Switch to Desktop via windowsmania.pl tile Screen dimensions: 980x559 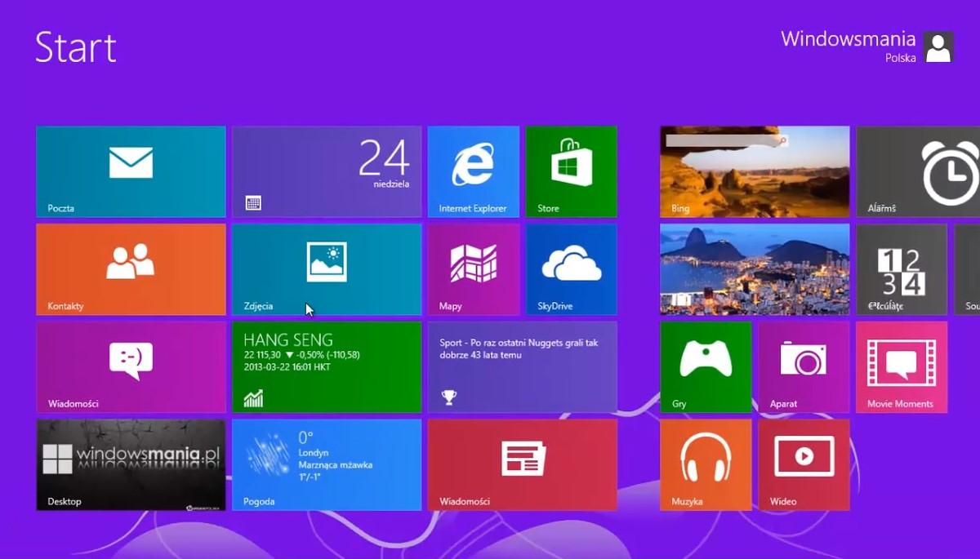tap(131, 465)
